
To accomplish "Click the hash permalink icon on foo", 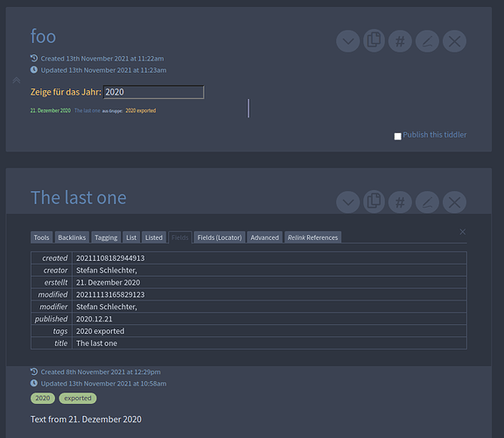I will [x=400, y=41].
